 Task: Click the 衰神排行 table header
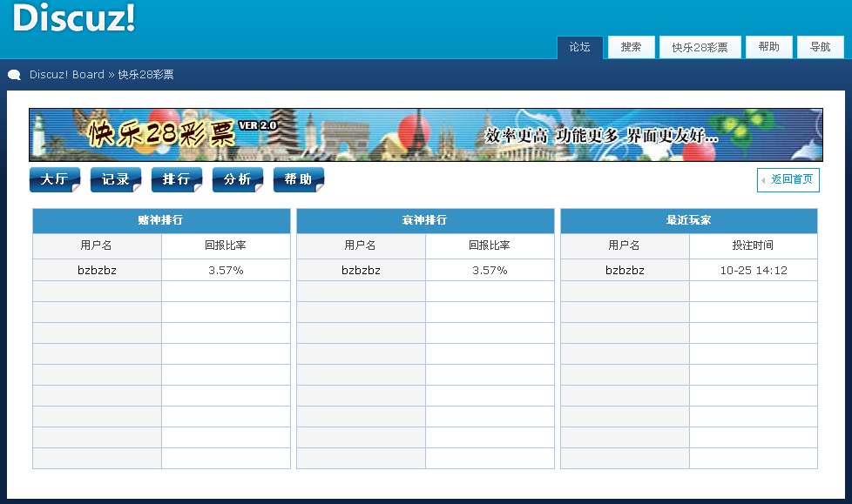coord(425,220)
